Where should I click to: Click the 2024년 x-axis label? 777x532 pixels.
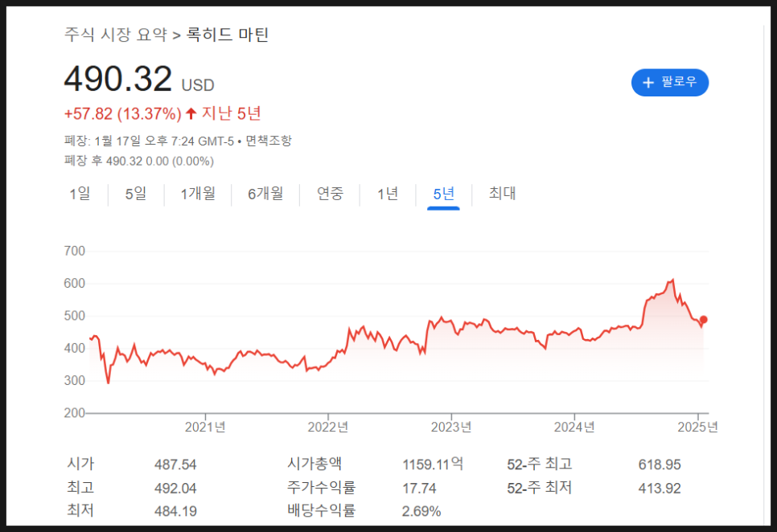574,427
